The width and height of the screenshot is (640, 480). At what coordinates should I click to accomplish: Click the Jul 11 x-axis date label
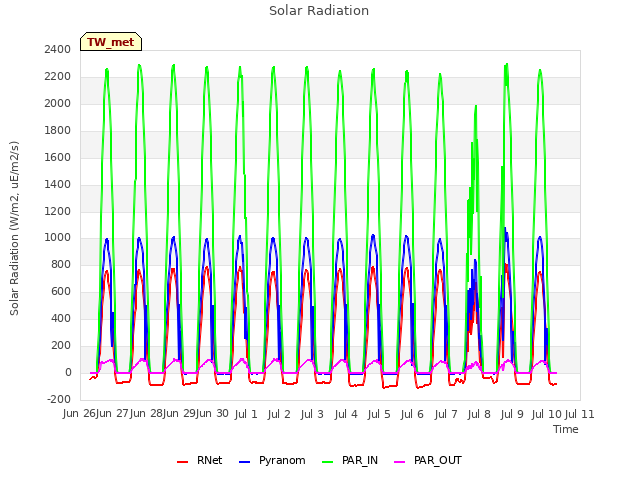pyautogui.click(x=579, y=414)
